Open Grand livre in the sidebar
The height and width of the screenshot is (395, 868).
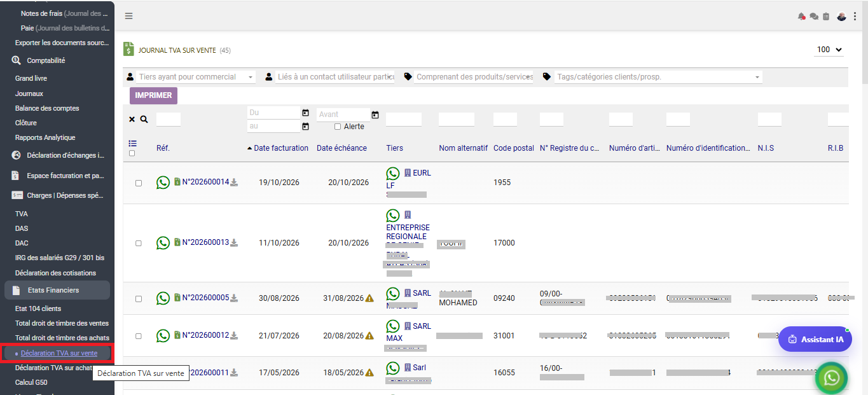click(31, 78)
